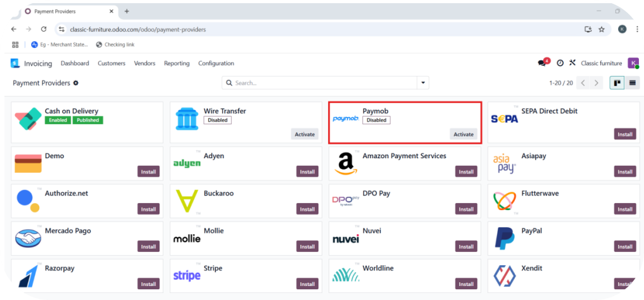Screen dimensions: 644x300
Task: Open the Stripe provider logo thumbnail
Action: point(187,275)
